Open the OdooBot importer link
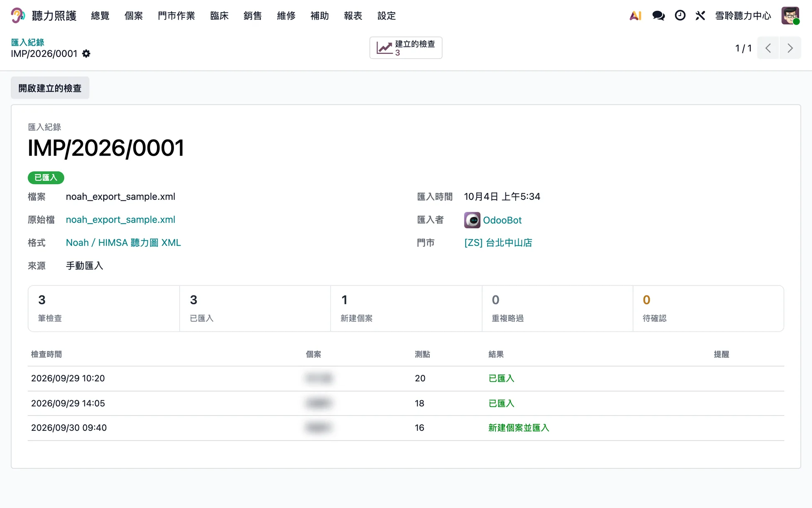The image size is (812, 508). [502, 220]
